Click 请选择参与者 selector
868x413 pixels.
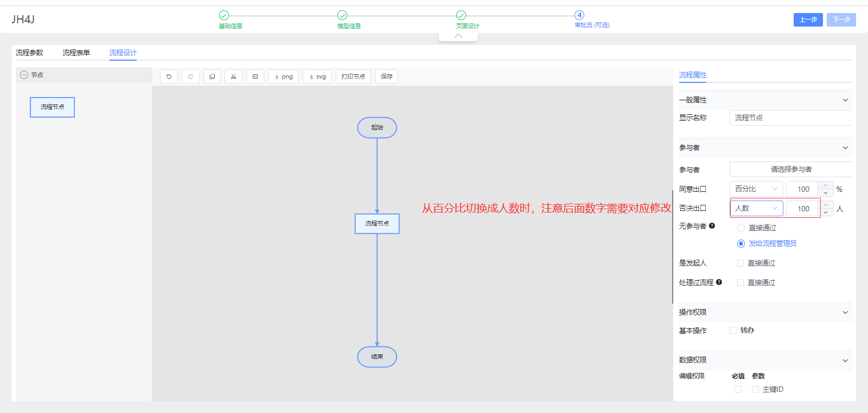pos(790,169)
